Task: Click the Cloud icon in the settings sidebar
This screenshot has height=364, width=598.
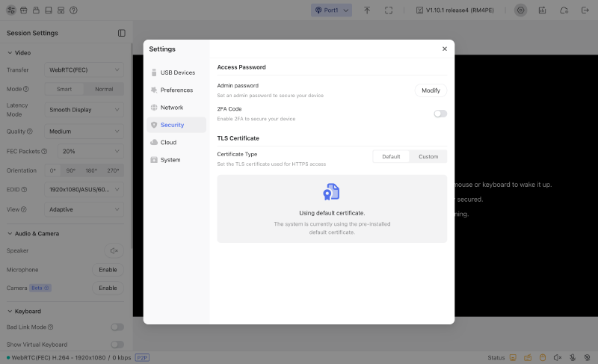Action: pos(154,142)
